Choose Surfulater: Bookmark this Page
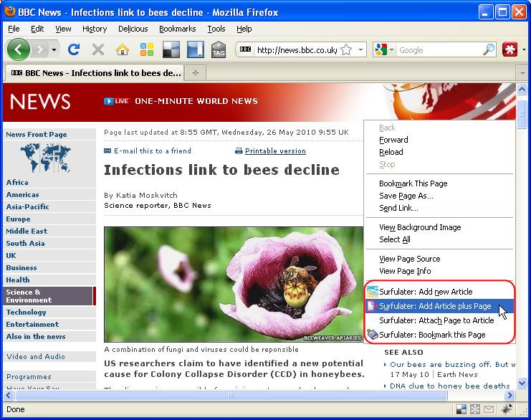531x420 pixels. pos(439,335)
